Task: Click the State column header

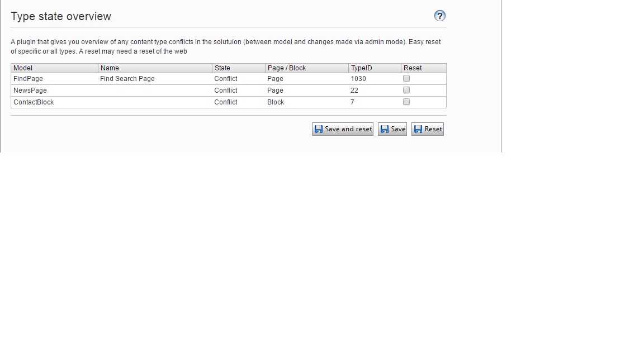Action: (222, 68)
